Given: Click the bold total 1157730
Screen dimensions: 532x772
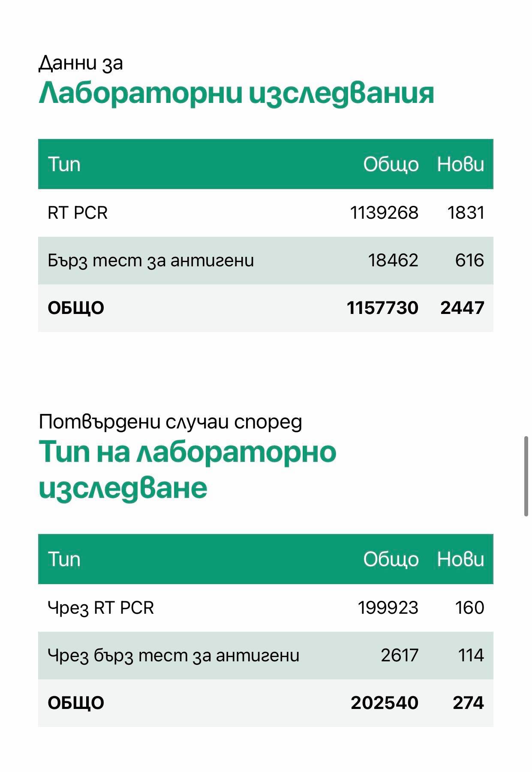Looking at the screenshot, I should click(x=382, y=308).
